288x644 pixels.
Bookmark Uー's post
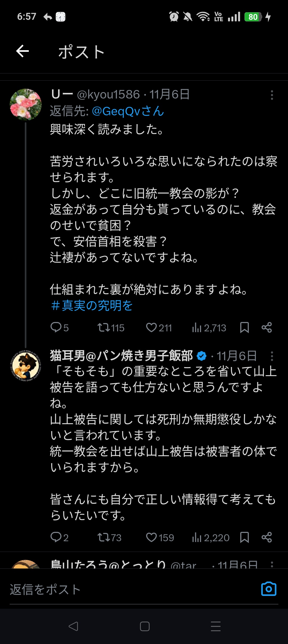(244, 327)
